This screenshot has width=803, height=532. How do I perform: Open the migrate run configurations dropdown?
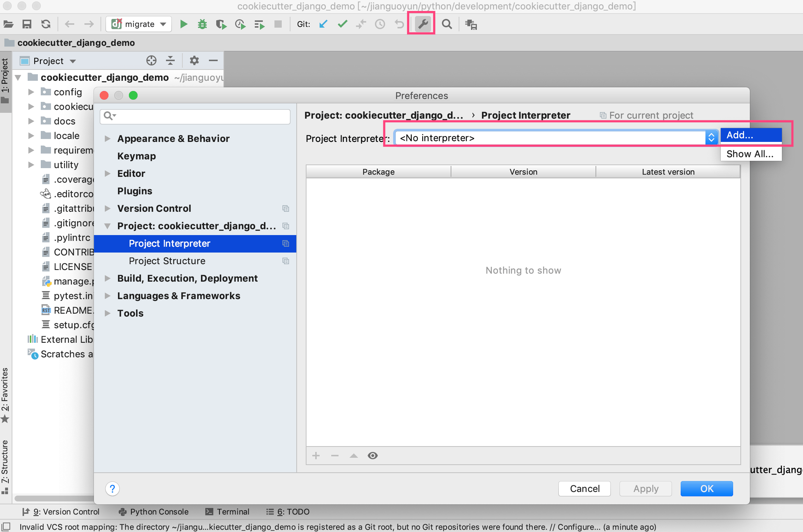coord(163,24)
